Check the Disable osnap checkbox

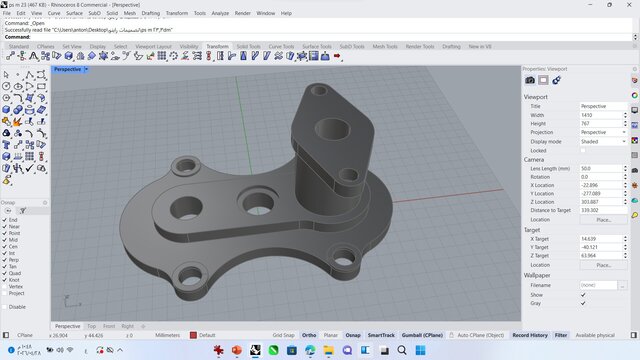point(4,307)
